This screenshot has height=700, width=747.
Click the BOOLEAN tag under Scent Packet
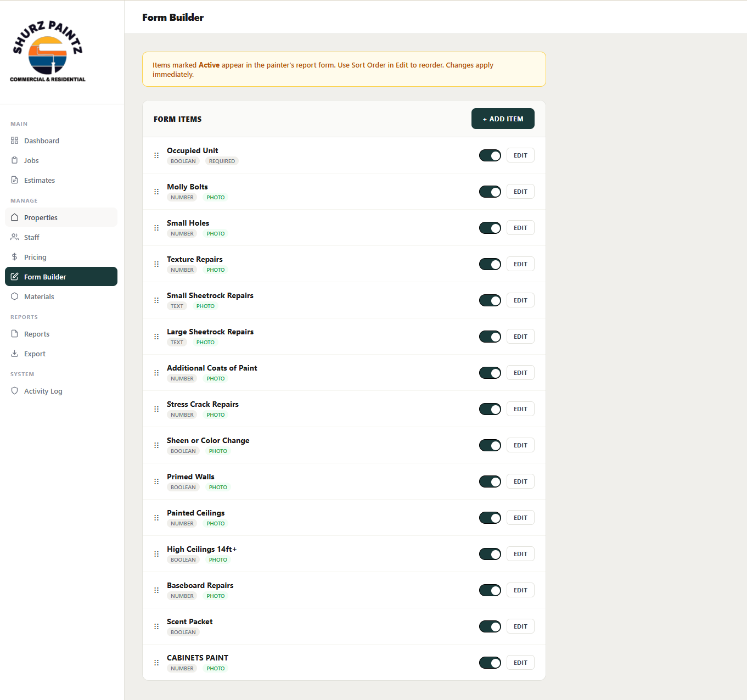(x=183, y=632)
